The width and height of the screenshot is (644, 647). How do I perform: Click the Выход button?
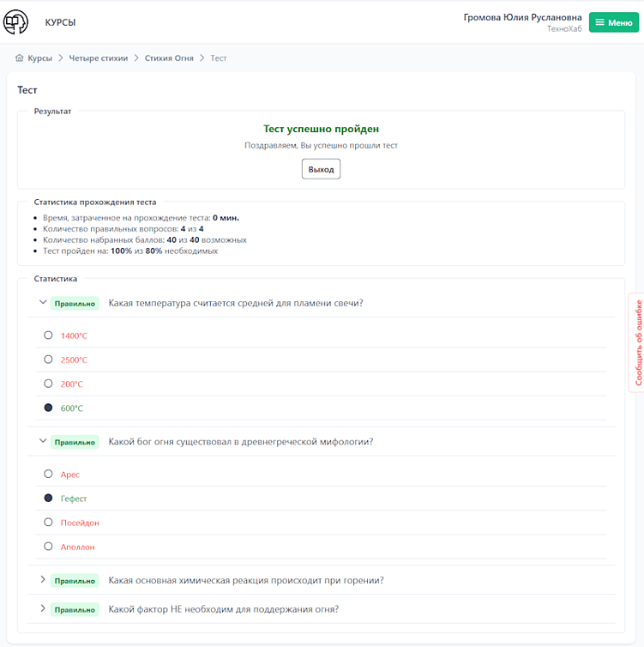pos(321,169)
